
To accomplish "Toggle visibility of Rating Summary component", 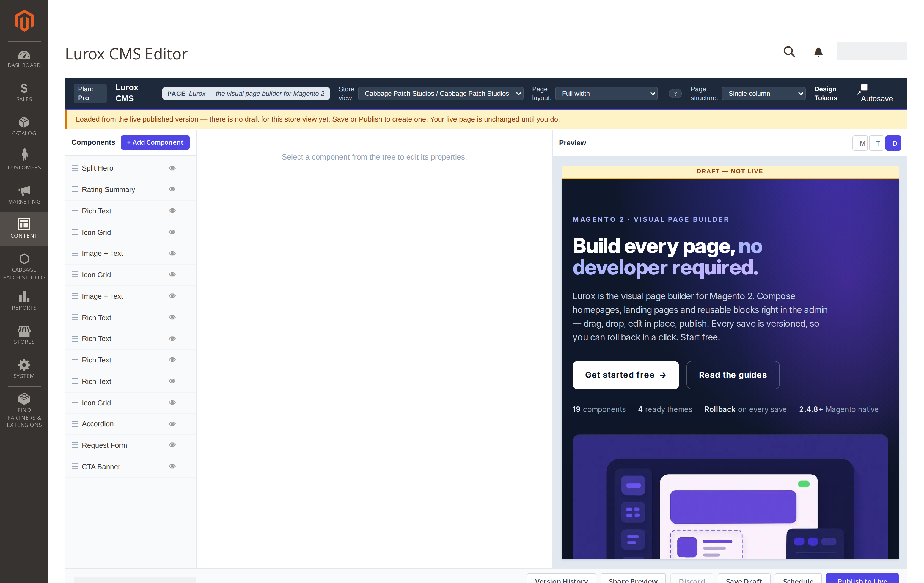I will tap(172, 189).
